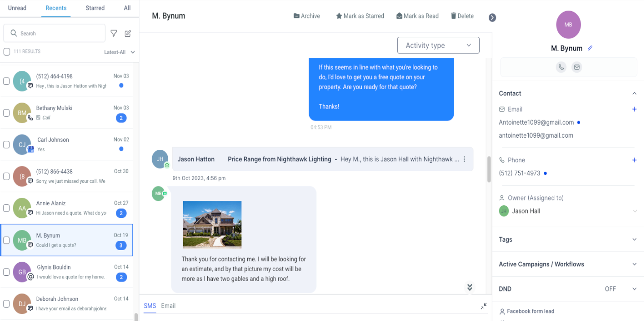The width and height of the screenshot is (644, 321).
Task: Add a new email with plus icon
Action: tap(634, 109)
